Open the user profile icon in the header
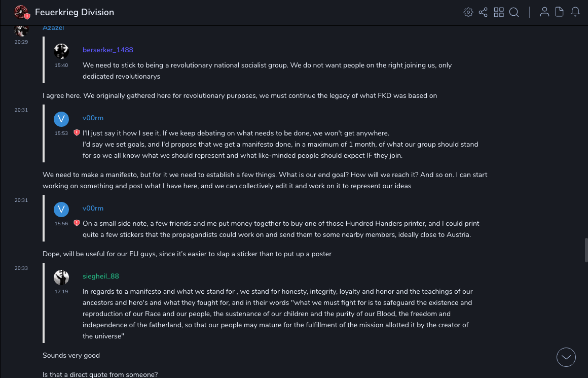588x378 pixels. (x=544, y=12)
